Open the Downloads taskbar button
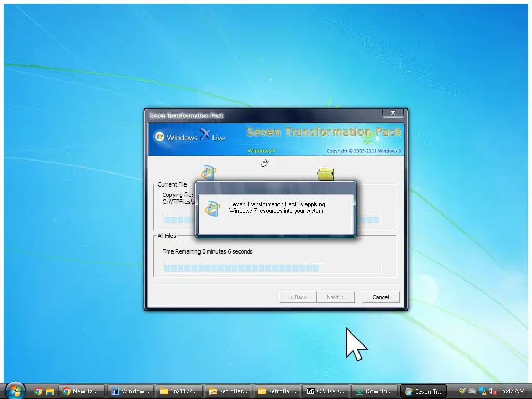Viewport: 532px width, 399px height. [375, 391]
